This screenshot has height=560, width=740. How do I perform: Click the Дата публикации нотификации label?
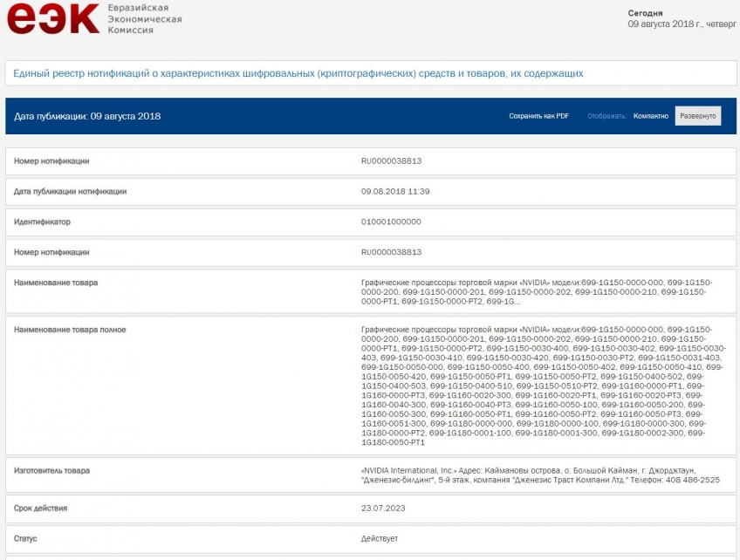point(70,192)
